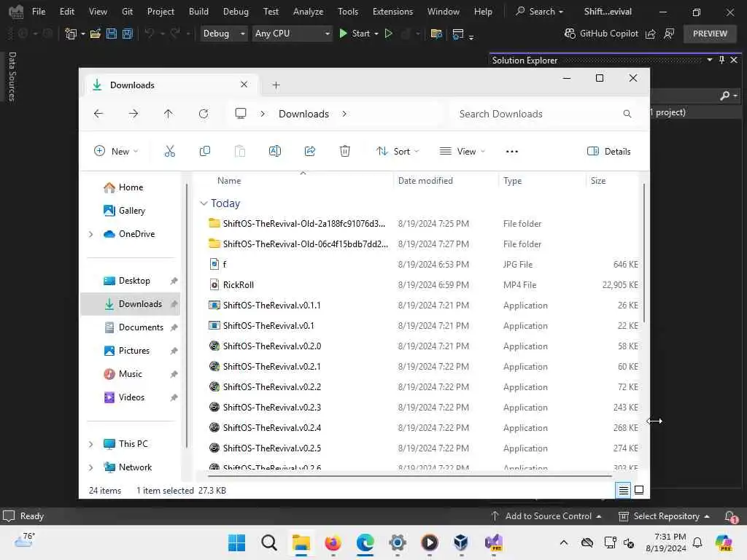Switch to details list view layout icon
The image size is (747, 560).
[x=623, y=490]
